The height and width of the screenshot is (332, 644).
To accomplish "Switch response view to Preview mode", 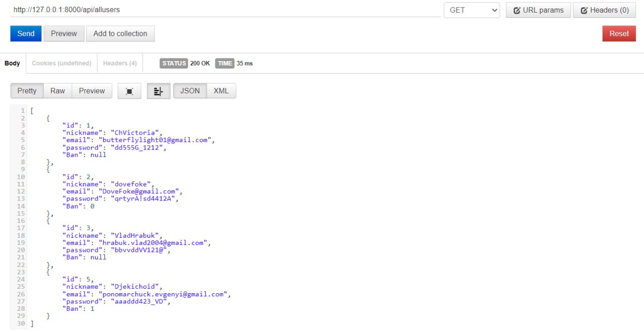I will (x=92, y=91).
